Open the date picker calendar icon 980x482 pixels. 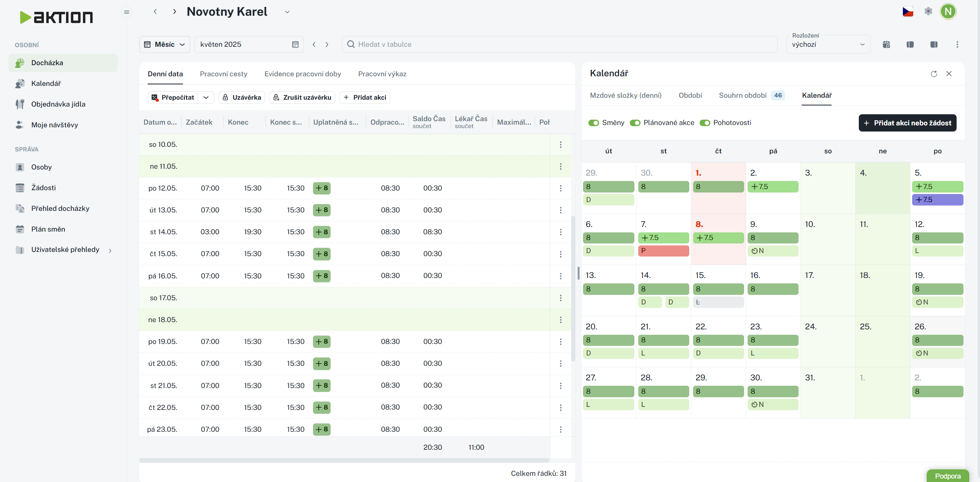295,44
